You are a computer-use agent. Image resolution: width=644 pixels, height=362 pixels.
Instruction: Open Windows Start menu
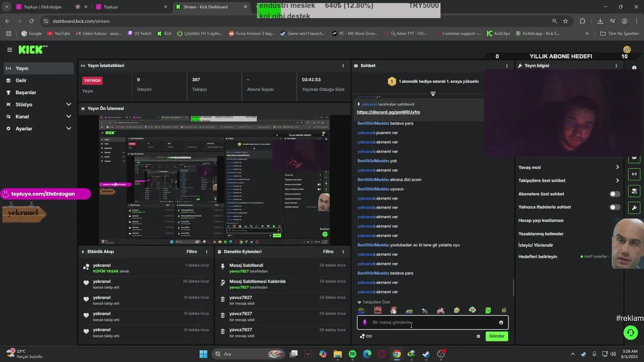pyautogui.click(x=203, y=354)
